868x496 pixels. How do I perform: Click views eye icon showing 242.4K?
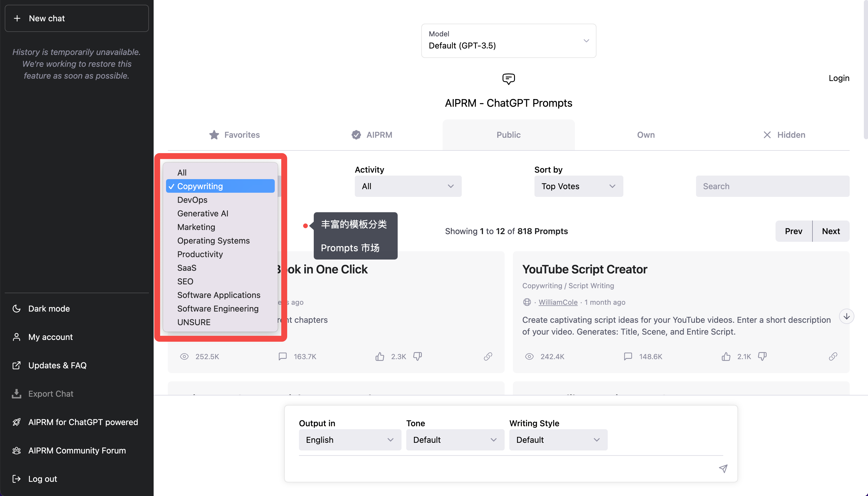(x=529, y=357)
